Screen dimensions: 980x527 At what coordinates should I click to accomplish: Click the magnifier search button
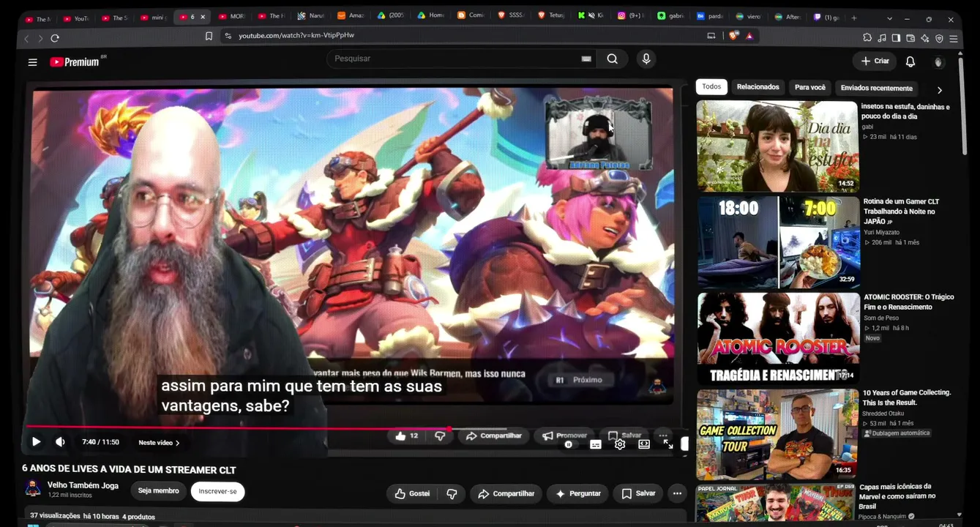pyautogui.click(x=613, y=59)
